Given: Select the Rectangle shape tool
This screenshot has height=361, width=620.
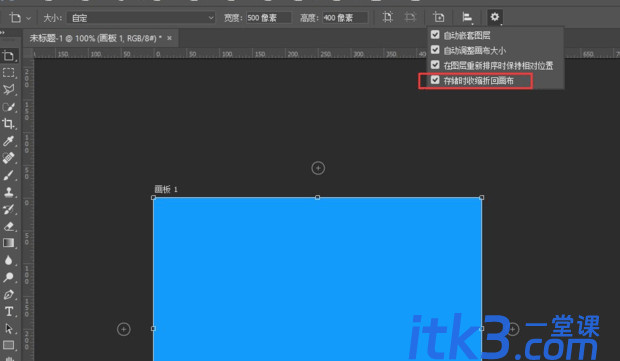Looking at the screenshot, I should click(8, 345).
